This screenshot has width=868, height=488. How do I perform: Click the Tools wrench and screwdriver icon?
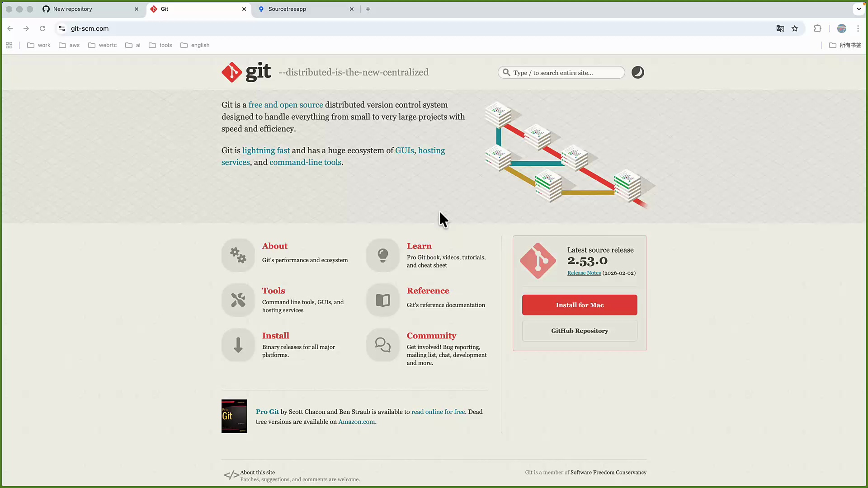coord(238,300)
